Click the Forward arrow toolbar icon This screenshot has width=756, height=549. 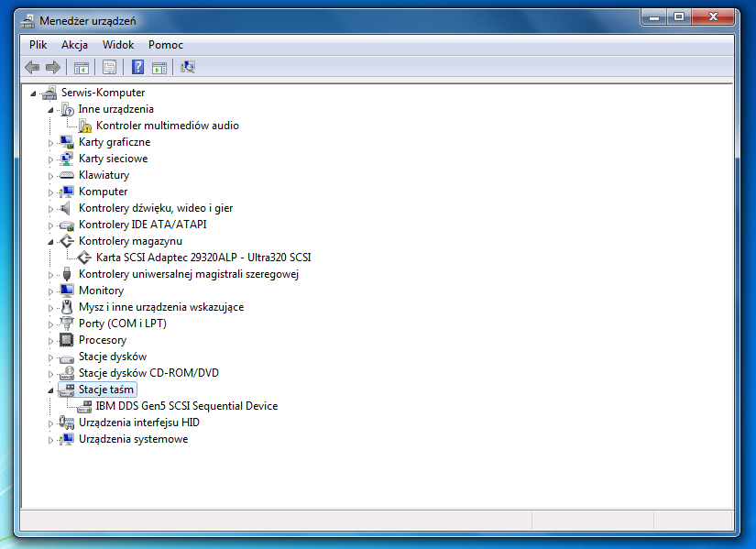pyautogui.click(x=53, y=67)
